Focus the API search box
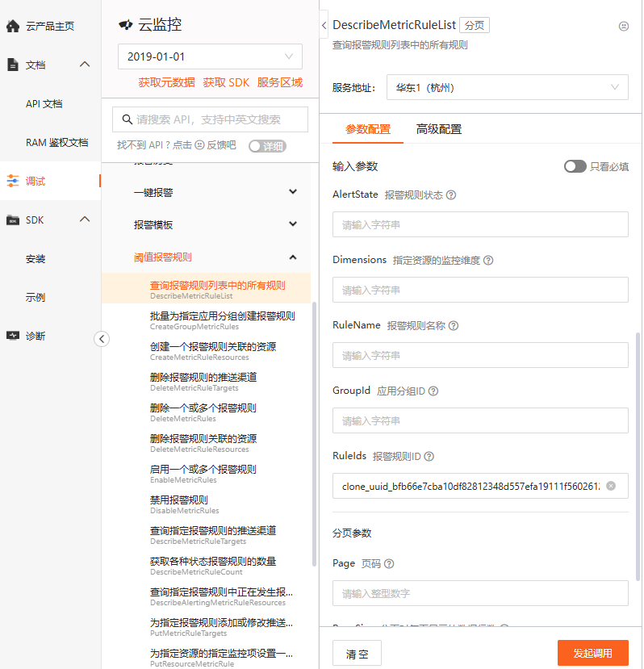The image size is (644, 669). 210,119
